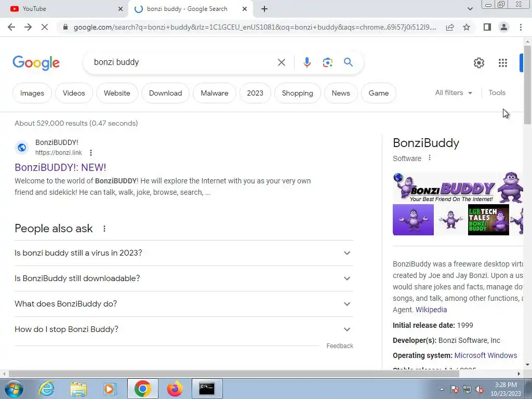Viewport: 532px width, 399px height.
Task: Clear the search box with X
Action: pyautogui.click(x=281, y=62)
